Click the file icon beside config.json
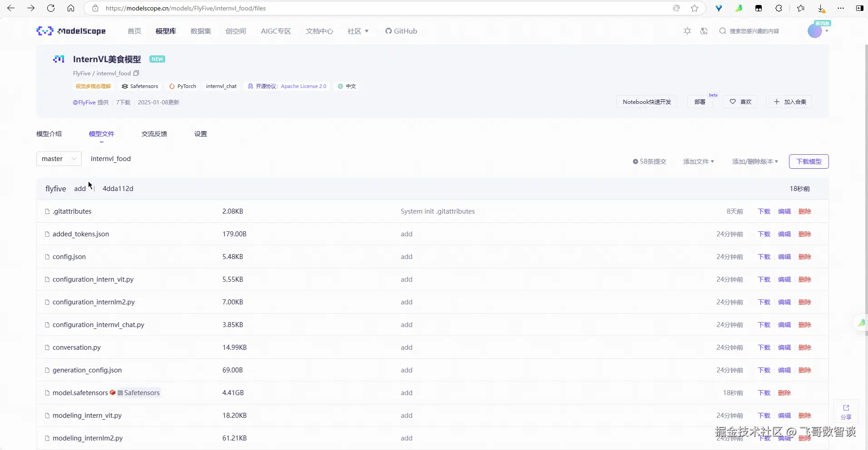The height and width of the screenshot is (450, 868). coord(47,257)
